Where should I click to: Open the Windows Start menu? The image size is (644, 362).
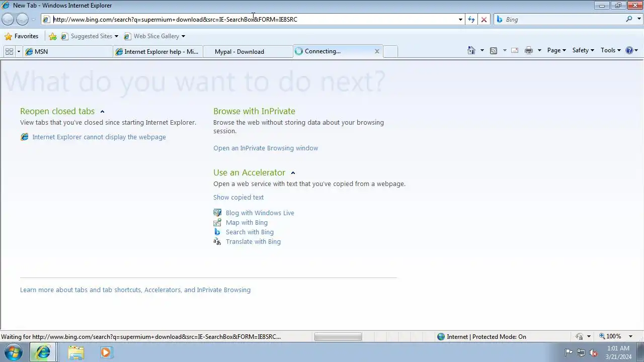pos(14,352)
